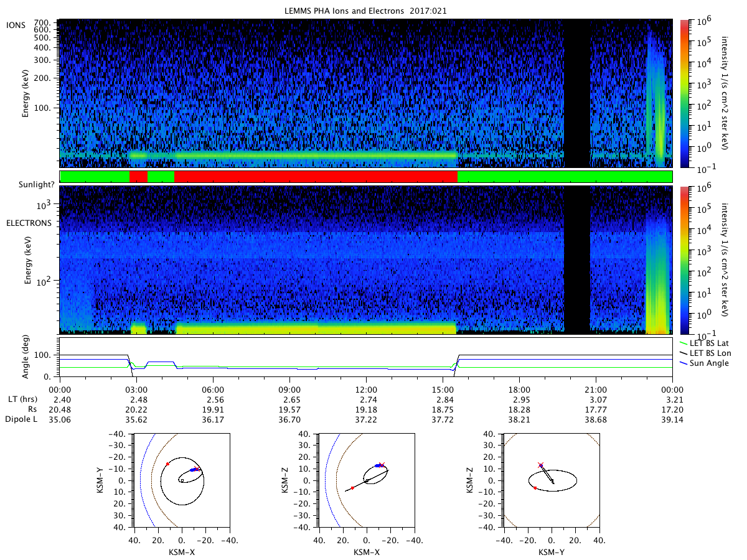Click the 18:00 time axis tick label
This screenshot has height=560, width=747.
(519, 387)
